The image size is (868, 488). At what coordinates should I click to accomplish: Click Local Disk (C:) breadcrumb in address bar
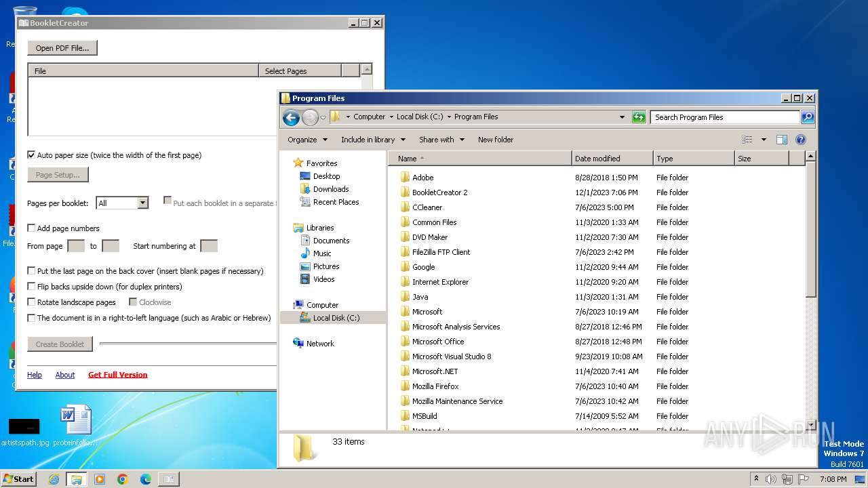click(x=420, y=117)
